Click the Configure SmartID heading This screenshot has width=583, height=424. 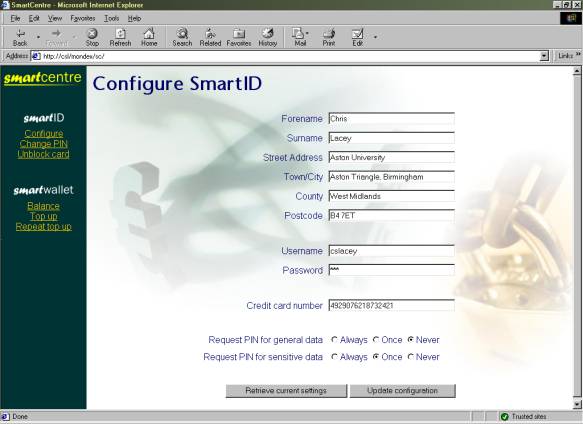pos(177,84)
